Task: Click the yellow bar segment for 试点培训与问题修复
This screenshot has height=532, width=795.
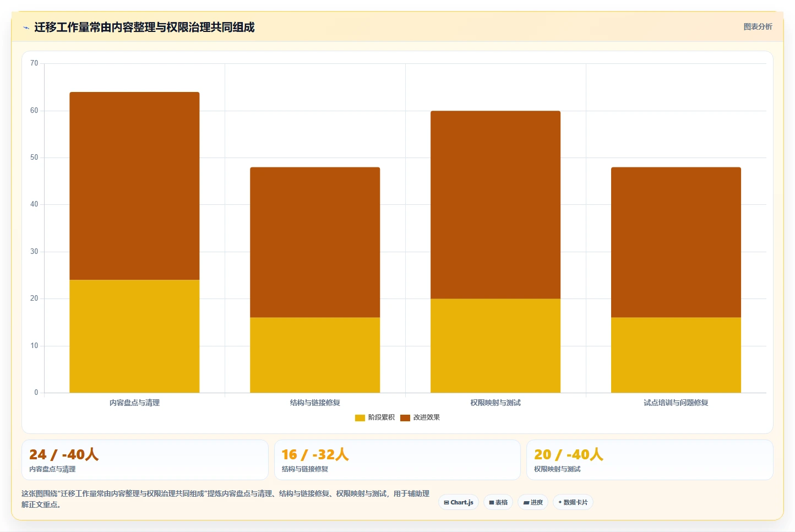Action: [676, 355]
